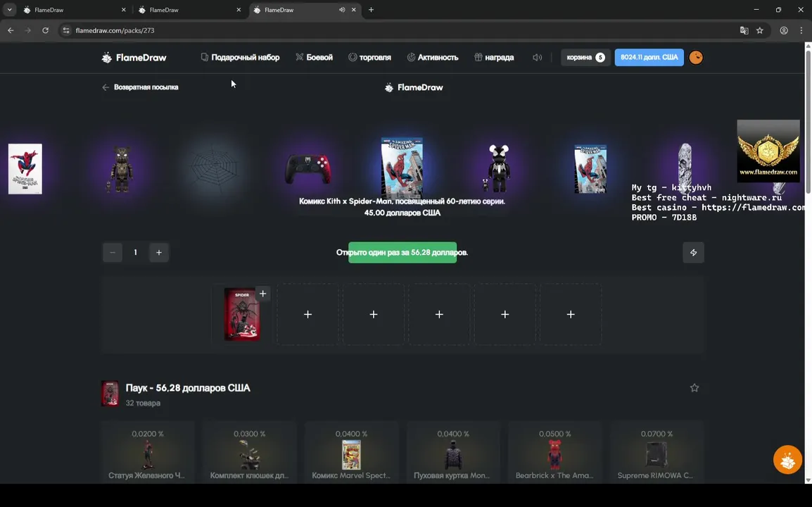Click the FlameDraw logo in the header
This screenshot has width=812, height=507.
(134, 58)
